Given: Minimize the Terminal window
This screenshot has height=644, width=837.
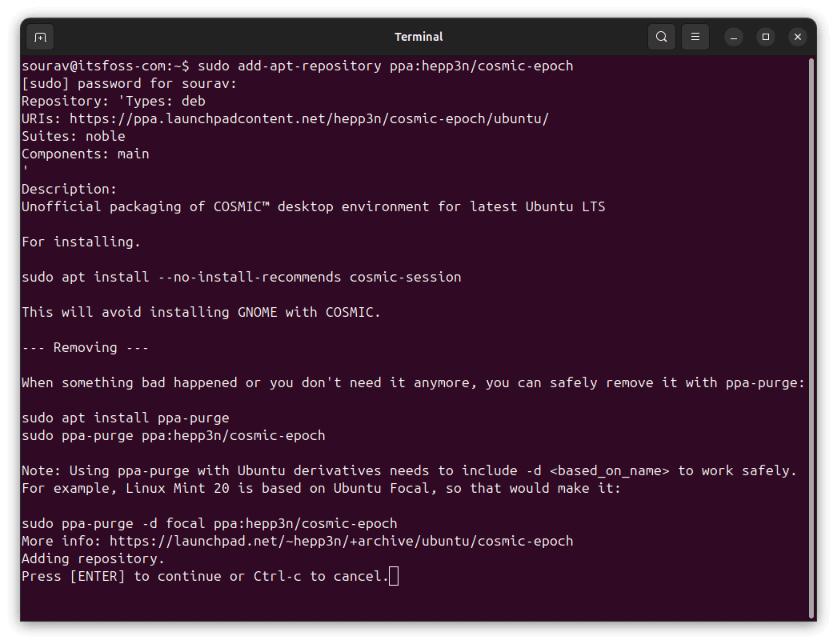Looking at the screenshot, I should [x=734, y=37].
